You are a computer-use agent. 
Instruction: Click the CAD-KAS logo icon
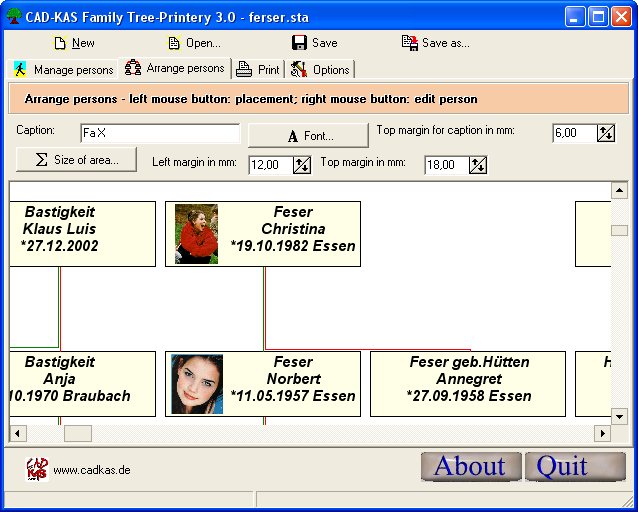pos(37,468)
